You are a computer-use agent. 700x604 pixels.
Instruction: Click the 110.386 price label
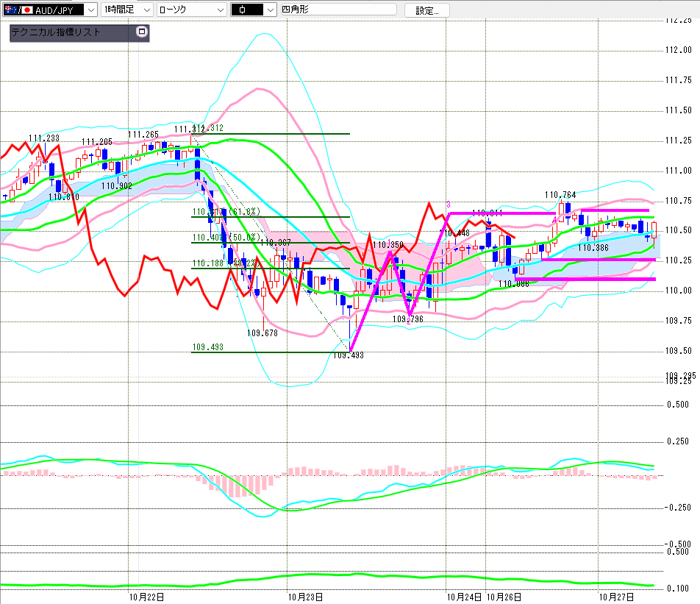(593, 247)
